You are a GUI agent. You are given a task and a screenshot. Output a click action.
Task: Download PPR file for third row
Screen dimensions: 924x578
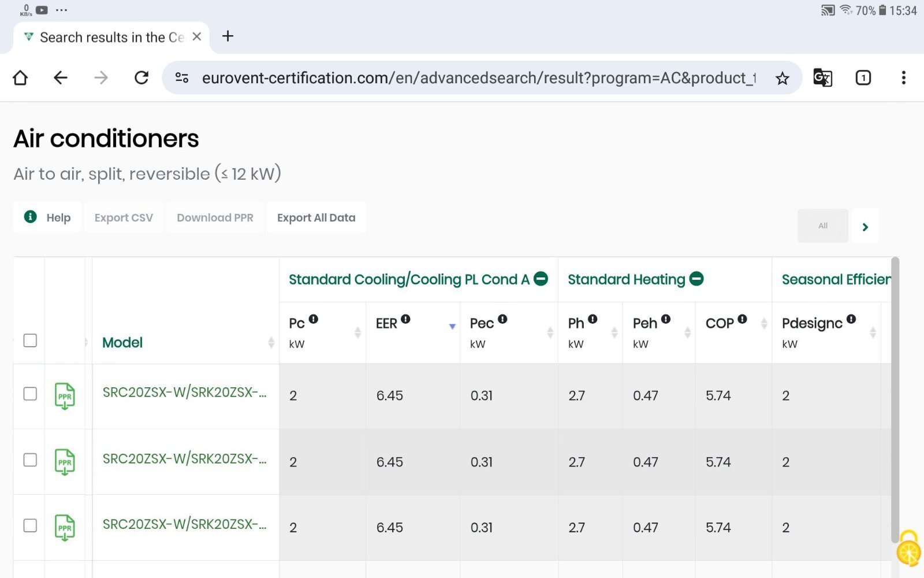tap(65, 528)
